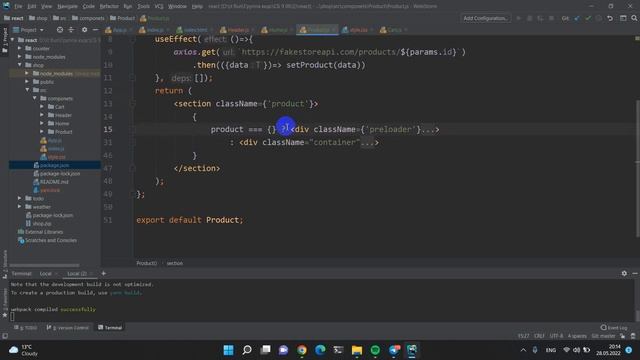Click the Run play icon in toolbar

[519, 18]
